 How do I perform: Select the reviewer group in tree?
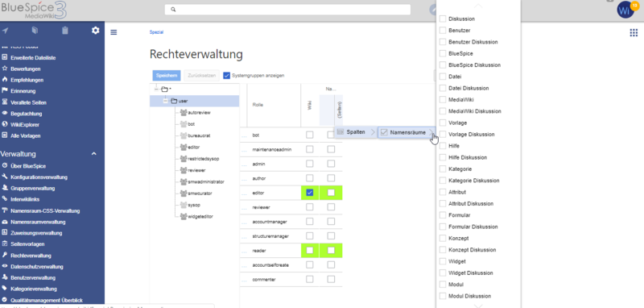point(196,170)
